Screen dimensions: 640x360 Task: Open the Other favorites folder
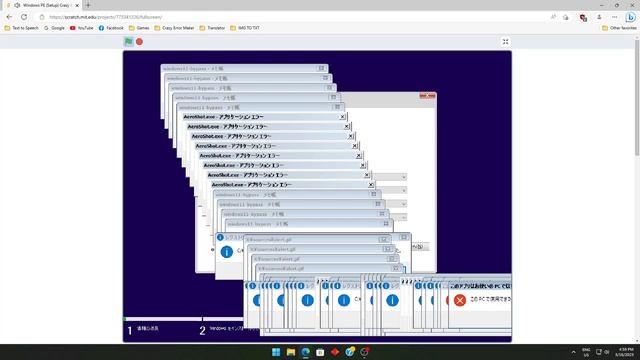point(619,28)
